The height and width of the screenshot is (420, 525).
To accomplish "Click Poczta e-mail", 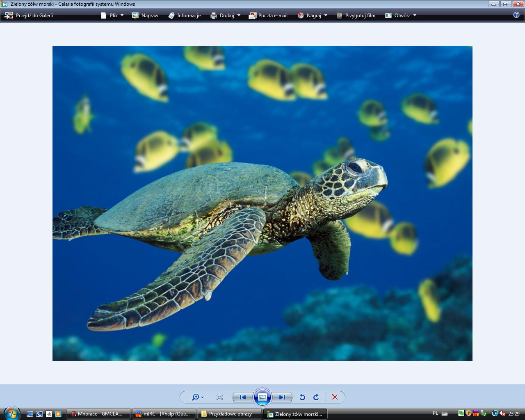I will pyautogui.click(x=268, y=16).
